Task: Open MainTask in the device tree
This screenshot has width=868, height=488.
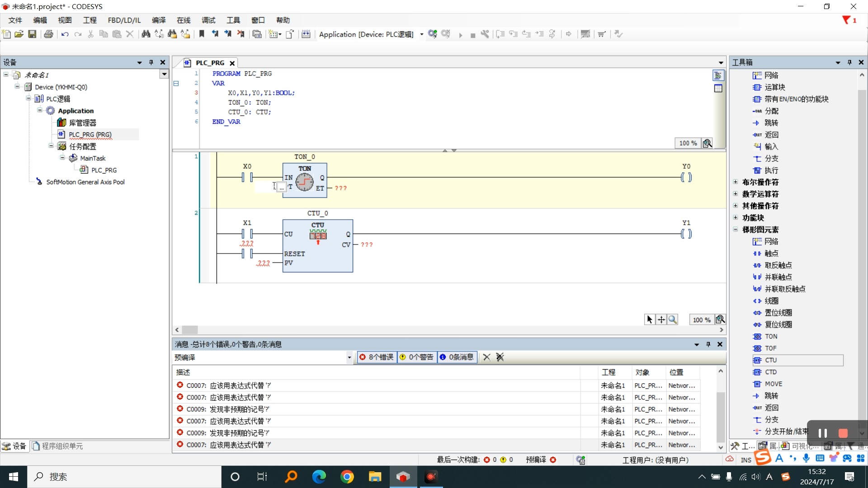Action: coord(93,158)
